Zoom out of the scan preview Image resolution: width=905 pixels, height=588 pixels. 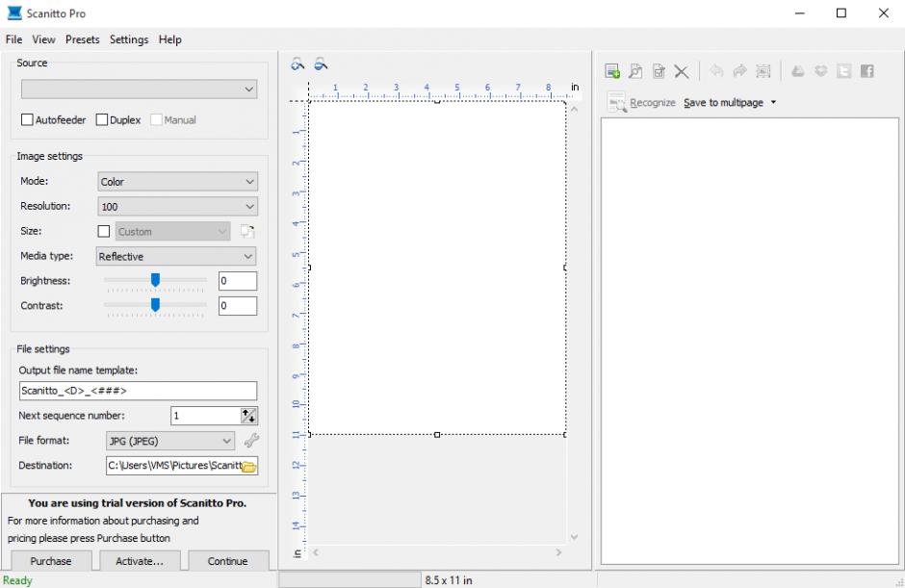tap(321, 64)
